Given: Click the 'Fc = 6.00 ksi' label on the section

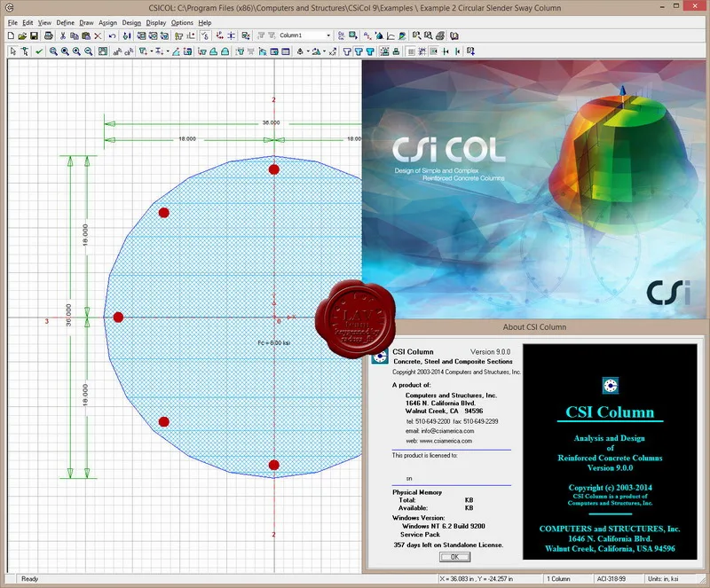Looking at the screenshot, I should coord(274,343).
